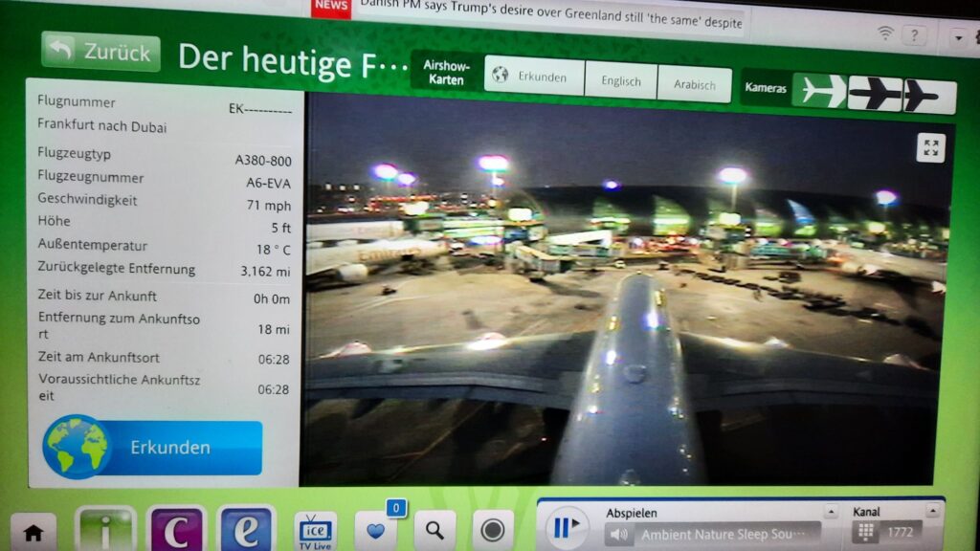This screenshot has width=980, height=551.
Task: Switch airshow map to Arabisch
Action: click(695, 84)
